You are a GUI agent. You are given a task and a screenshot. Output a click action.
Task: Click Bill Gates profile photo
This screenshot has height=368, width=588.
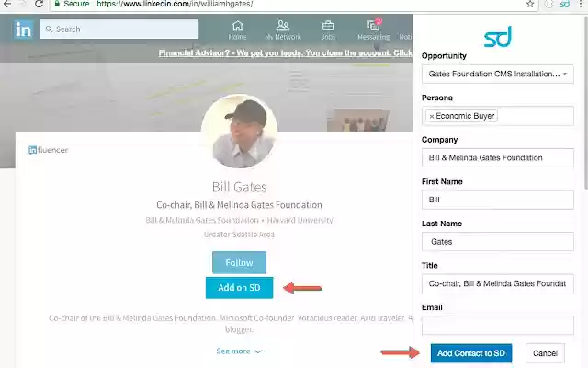[239, 132]
